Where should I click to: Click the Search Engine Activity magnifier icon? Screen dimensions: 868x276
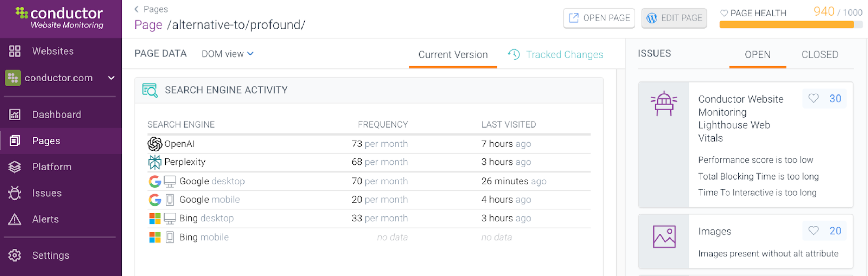pos(150,90)
